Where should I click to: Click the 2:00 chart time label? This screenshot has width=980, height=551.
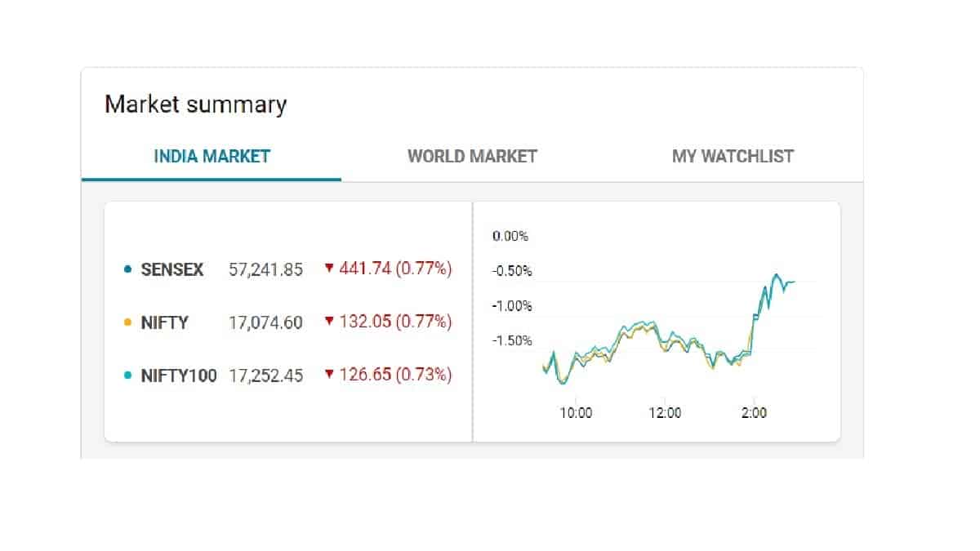(x=754, y=413)
